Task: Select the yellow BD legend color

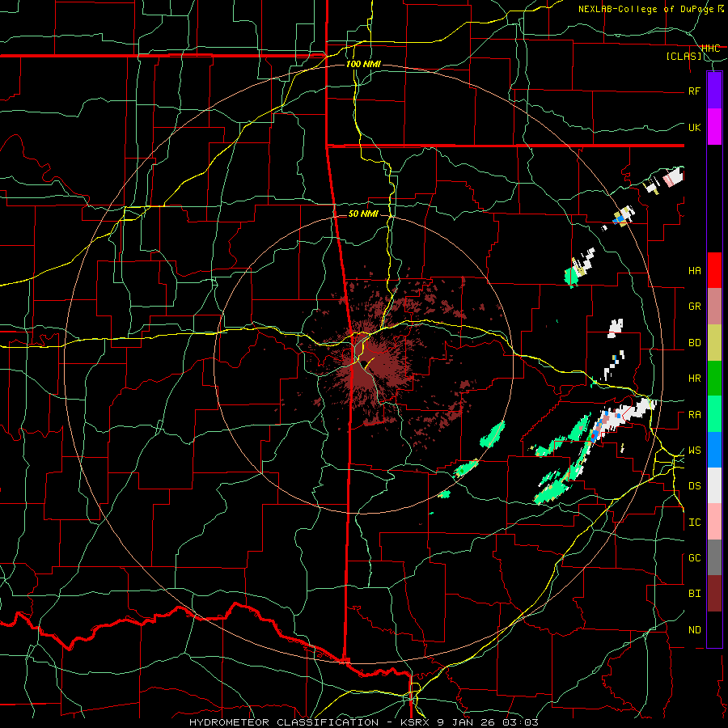Action: (714, 342)
